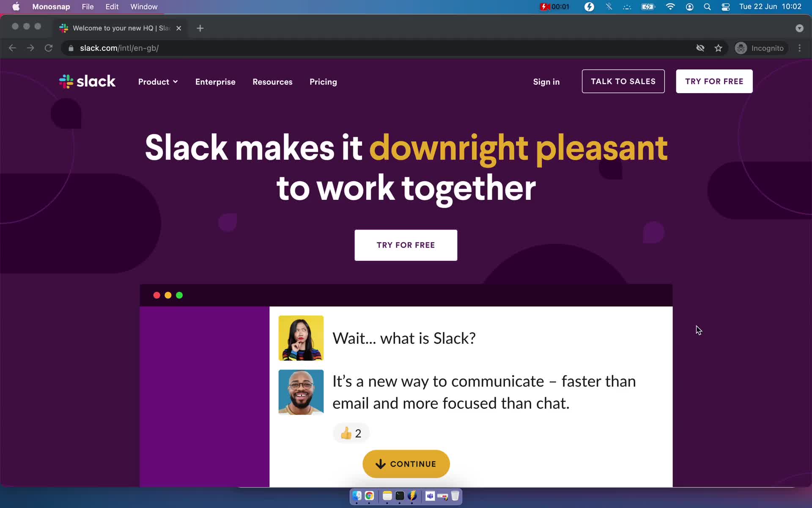Open Monosnap from the Dock

412,496
